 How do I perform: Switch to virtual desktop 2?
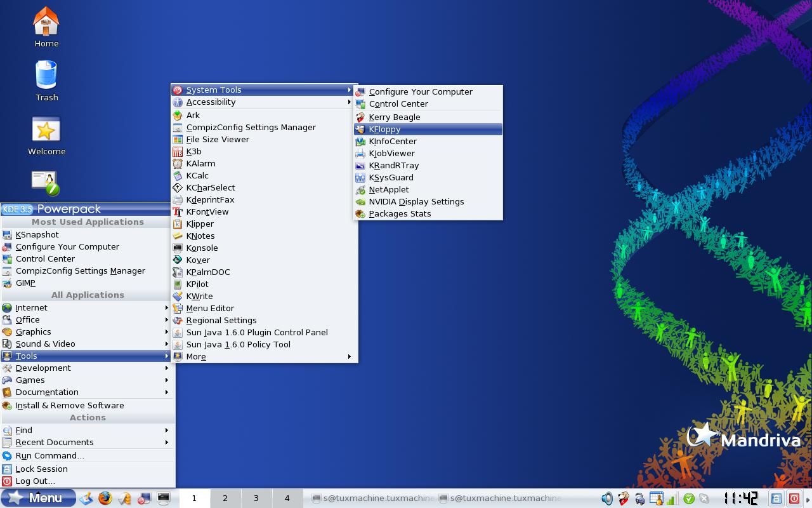[225, 498]
